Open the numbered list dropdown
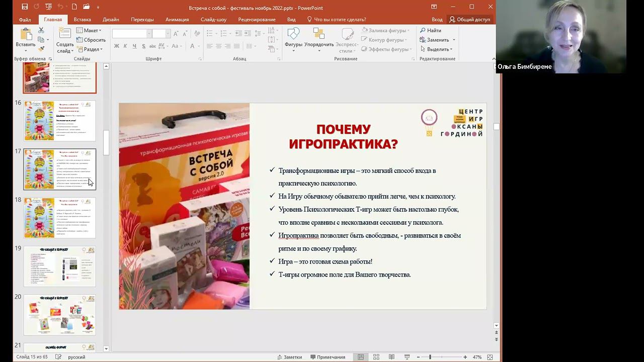Screen dimensions: 644x362 coord(225,34)
